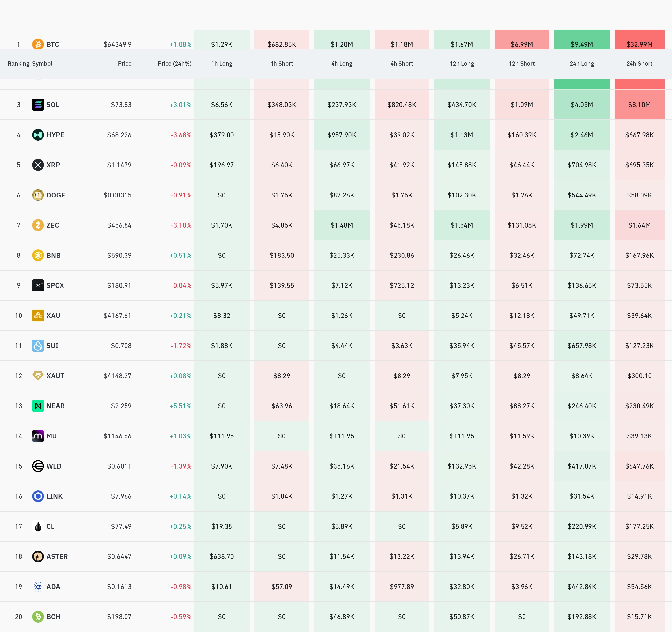Screen dimensions: 672x632
Task: Click the XRP coin icon
Action: tap(38, 165)
